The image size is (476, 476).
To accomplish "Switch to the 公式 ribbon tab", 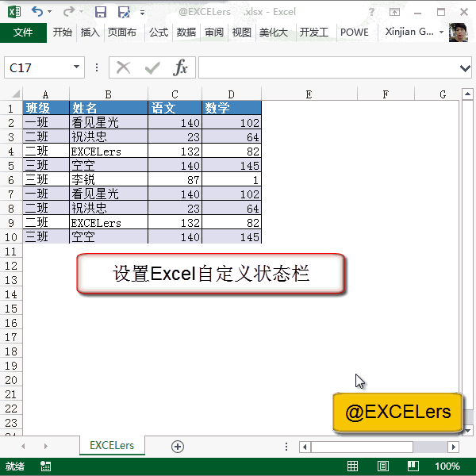I will click(x=159, y=33).
